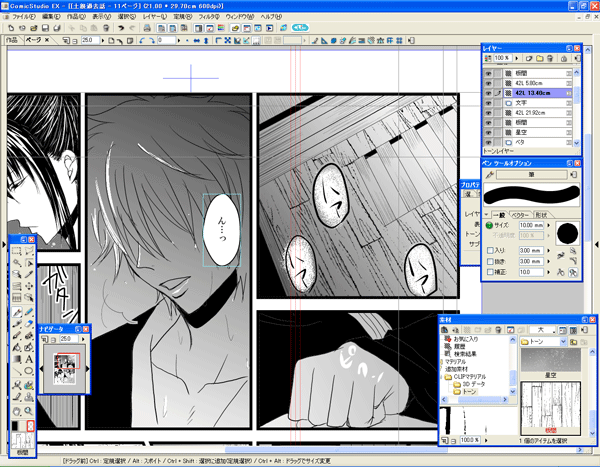This screenshot has width=600, height=467.
Task: Click the fit-to-window crossed arrows icon
Action: click(x=228, y=40)
